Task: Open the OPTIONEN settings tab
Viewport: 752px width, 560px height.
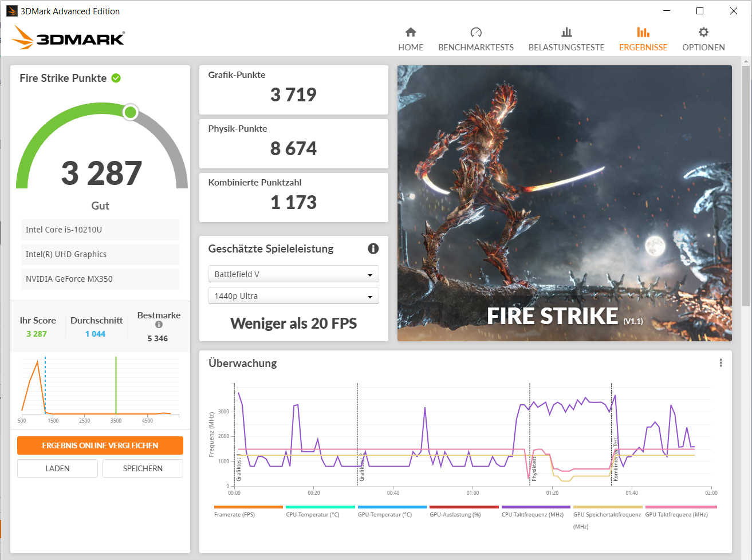Action: pyautogui.click(x=703, y=40)
